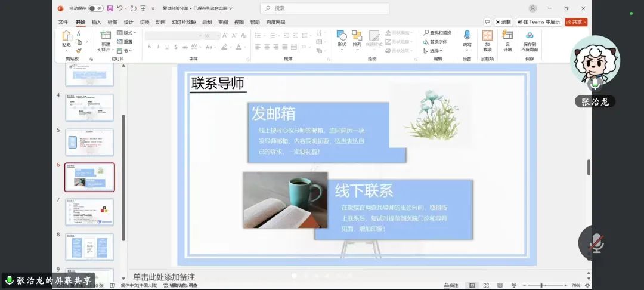Click the Paste (粘贴) icon
644x290 pixels.
[66, 38]
